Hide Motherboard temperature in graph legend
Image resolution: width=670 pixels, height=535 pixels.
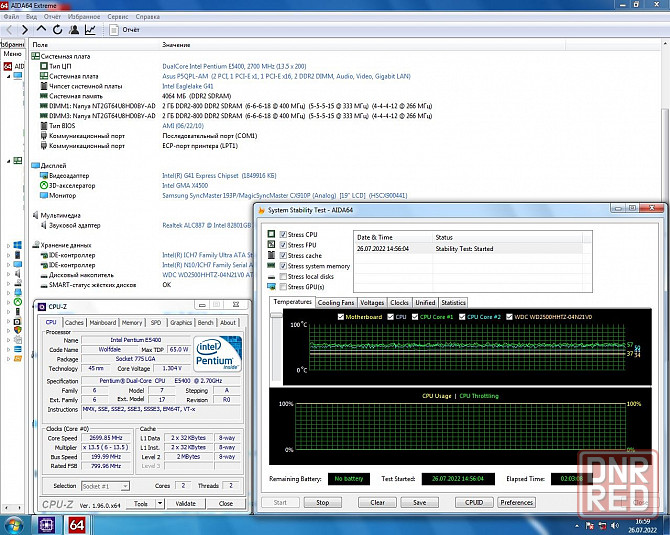pos(340,317)
